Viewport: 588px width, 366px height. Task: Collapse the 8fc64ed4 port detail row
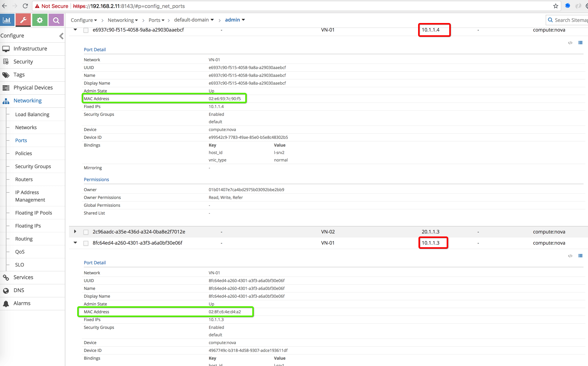(x=75, y=243)
